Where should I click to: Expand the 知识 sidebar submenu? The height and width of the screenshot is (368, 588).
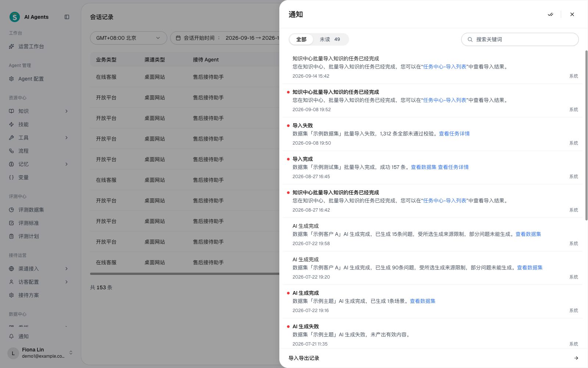click(x=67, y=111)
